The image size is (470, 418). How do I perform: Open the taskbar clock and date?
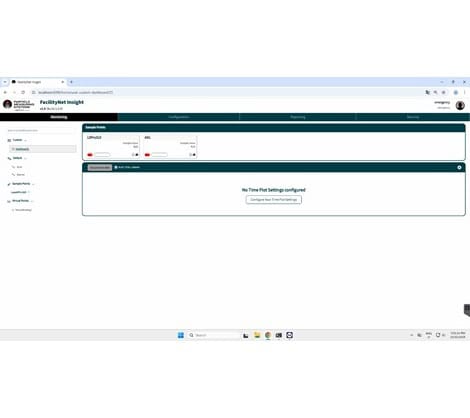tap(458, 335)
